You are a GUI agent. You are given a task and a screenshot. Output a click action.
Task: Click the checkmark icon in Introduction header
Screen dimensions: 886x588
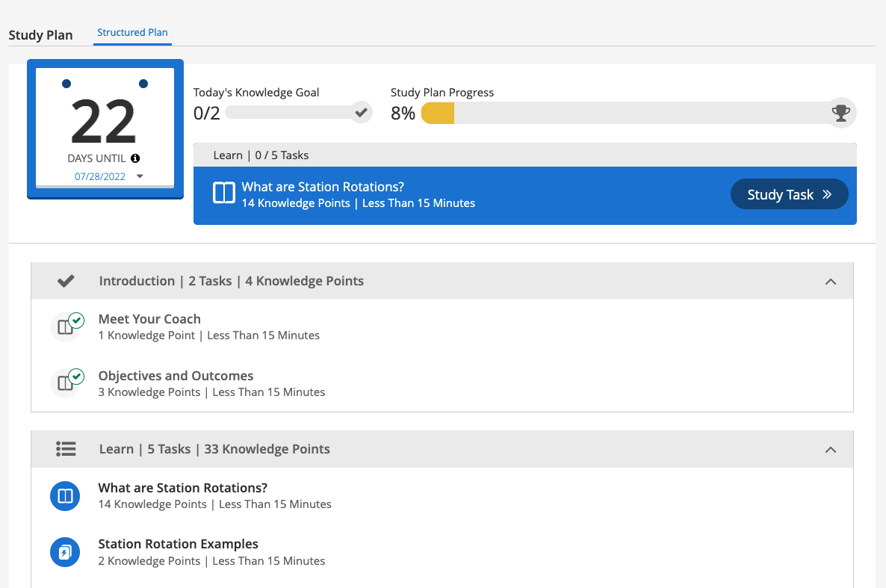point(66,281)
